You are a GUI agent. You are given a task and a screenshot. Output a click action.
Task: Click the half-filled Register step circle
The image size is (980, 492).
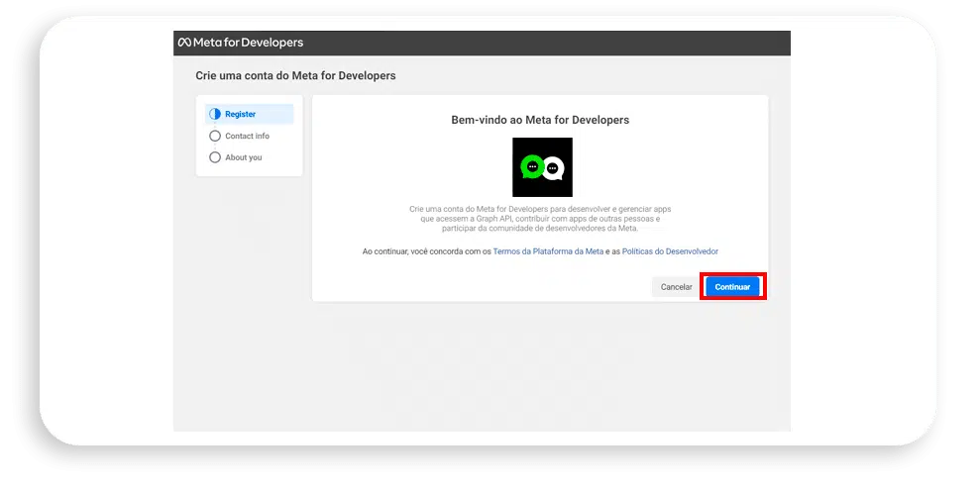215,114
